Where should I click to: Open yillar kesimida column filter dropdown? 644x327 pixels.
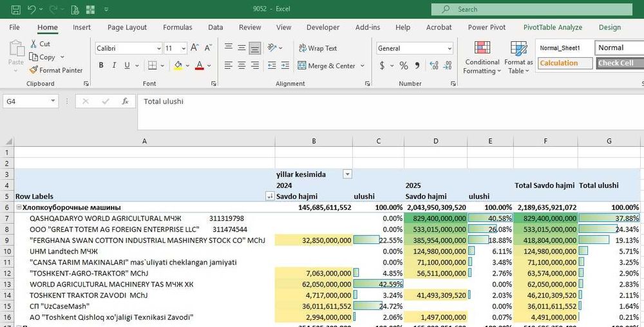click(x=348, y=174)
